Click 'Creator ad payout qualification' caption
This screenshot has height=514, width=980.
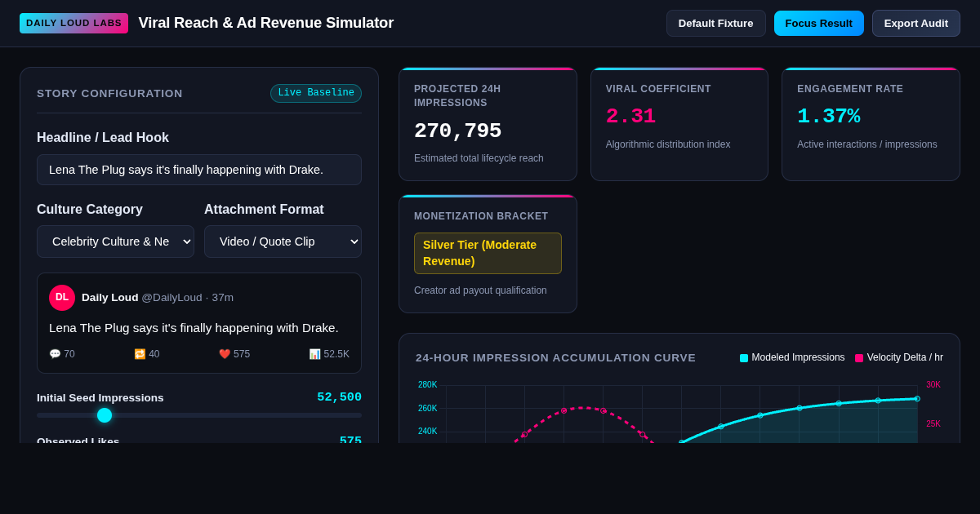(479, 290)
